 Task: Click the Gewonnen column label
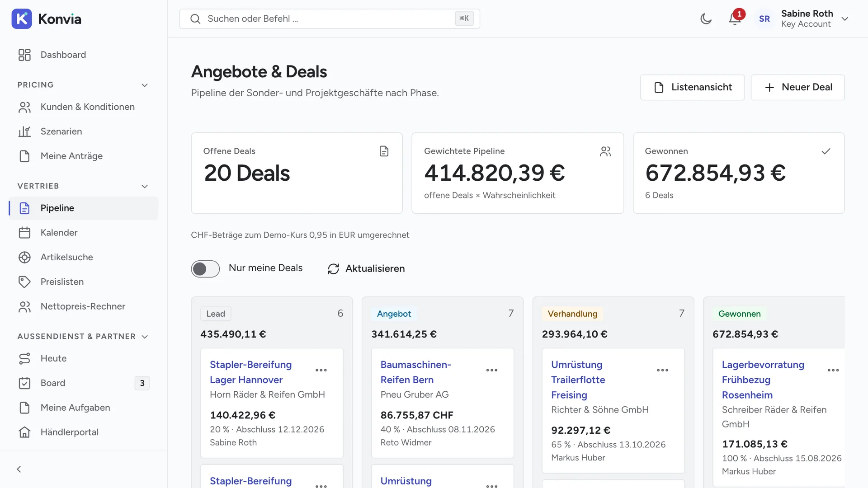[x=739, y=314]
